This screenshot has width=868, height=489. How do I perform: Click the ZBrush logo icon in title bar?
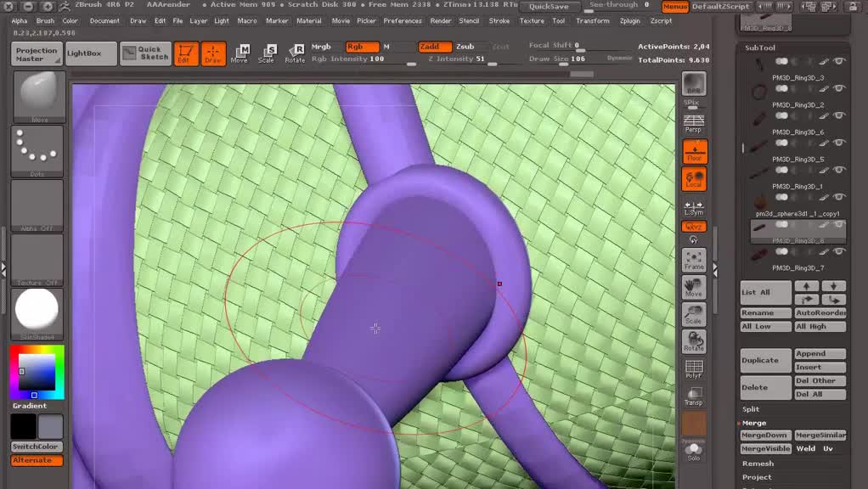65,6
